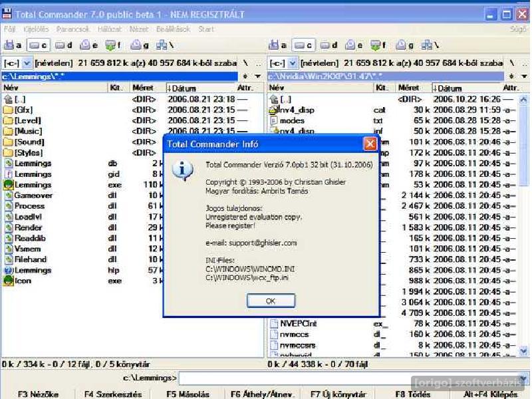Click F5 Másolás button
Viewport: 532px width, 399px height.
[188, 394]
